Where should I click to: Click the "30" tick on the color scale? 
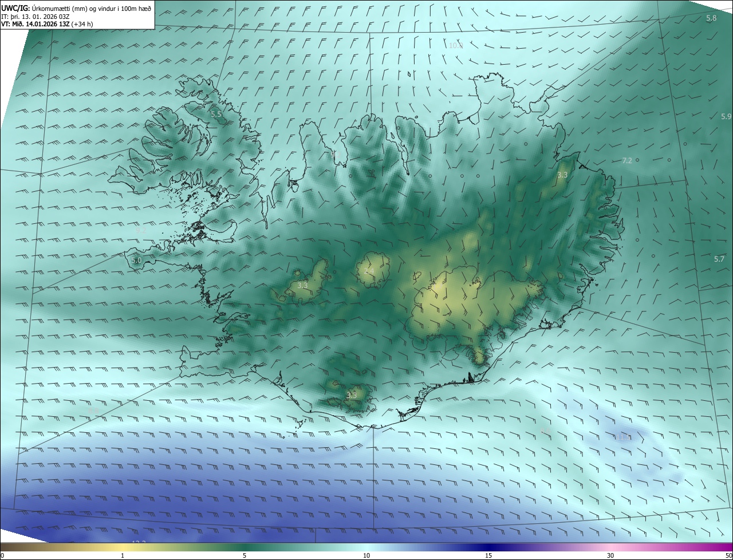(x=610, y=555)
